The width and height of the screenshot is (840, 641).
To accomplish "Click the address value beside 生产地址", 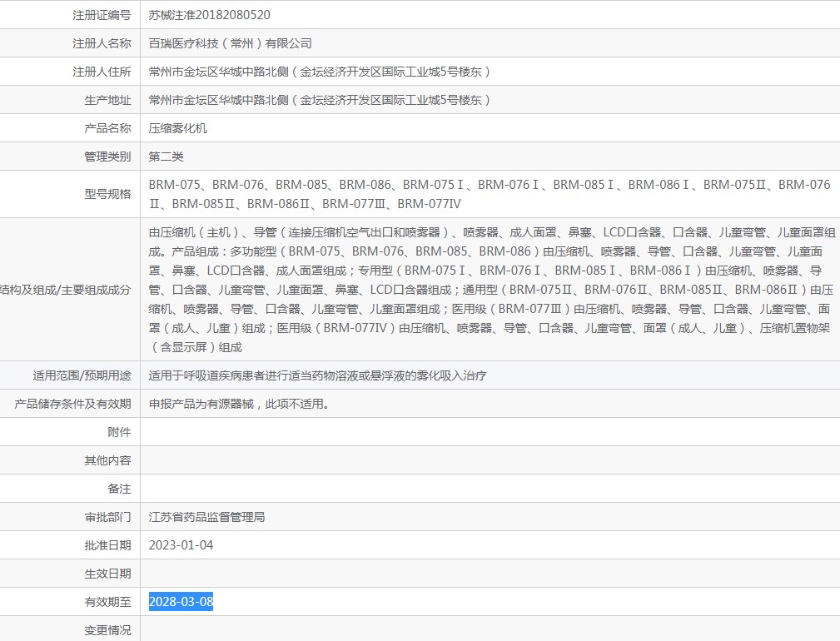I will click(x=320, y=100).
